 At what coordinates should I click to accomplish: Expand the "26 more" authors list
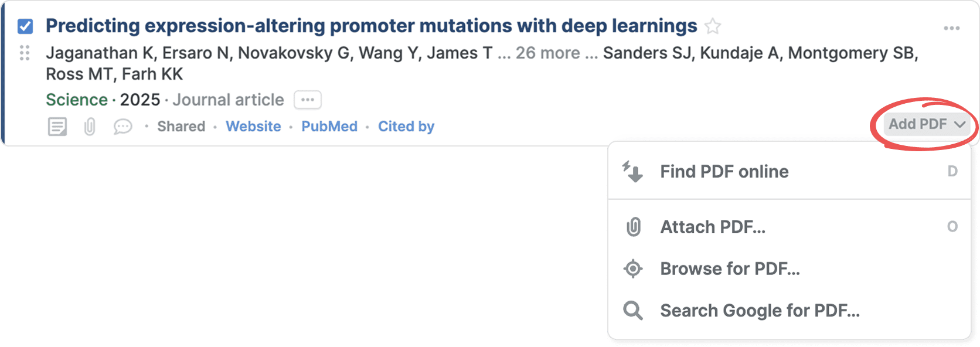click(x=547, y=53)
